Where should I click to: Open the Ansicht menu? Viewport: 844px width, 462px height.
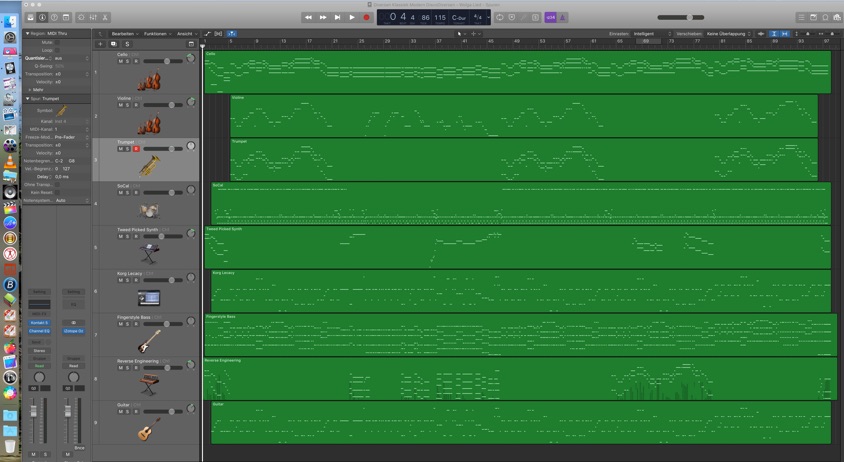point(187,33)
